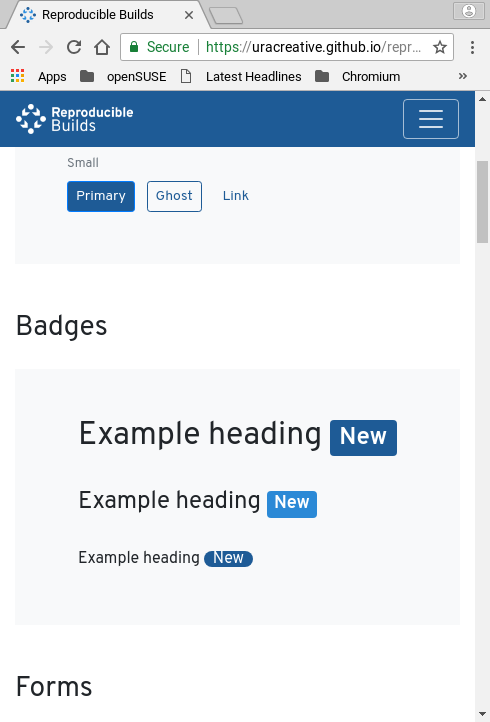Click the Reproducible Builds logo
Viewport: 490px width, 722px height.
[x=75, y=119]
